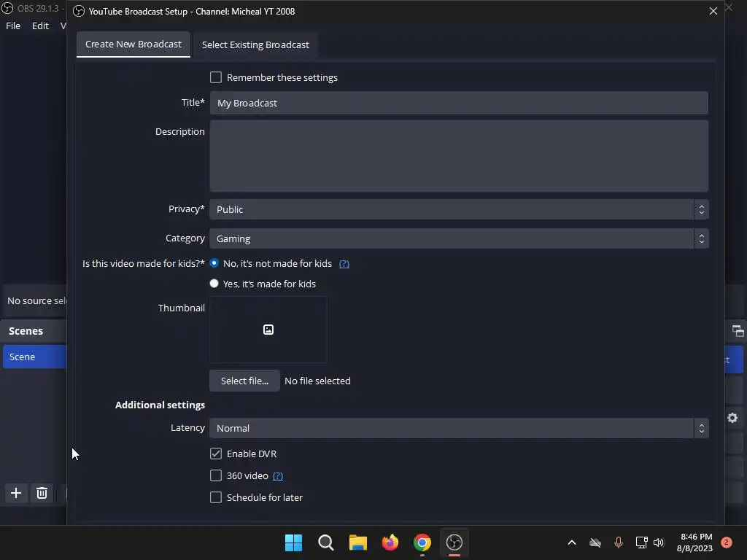
Task: Remove scene with the trash icon
Action: [42, 493]
